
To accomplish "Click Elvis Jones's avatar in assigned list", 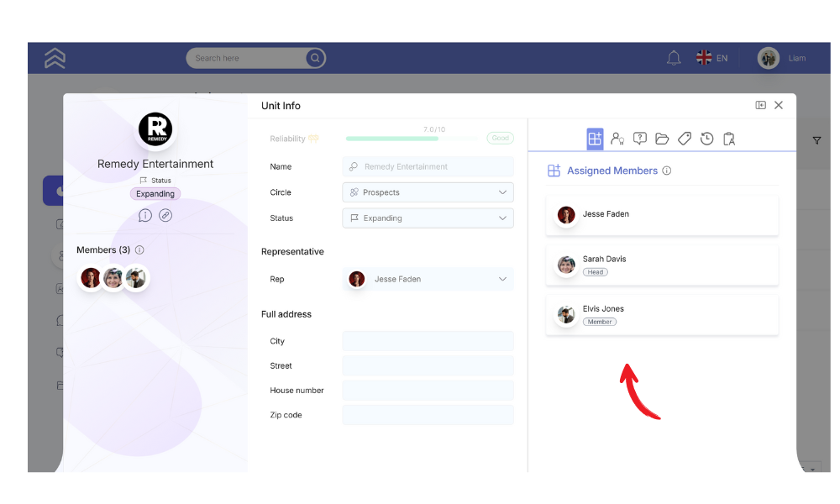I will coord(566,314).
